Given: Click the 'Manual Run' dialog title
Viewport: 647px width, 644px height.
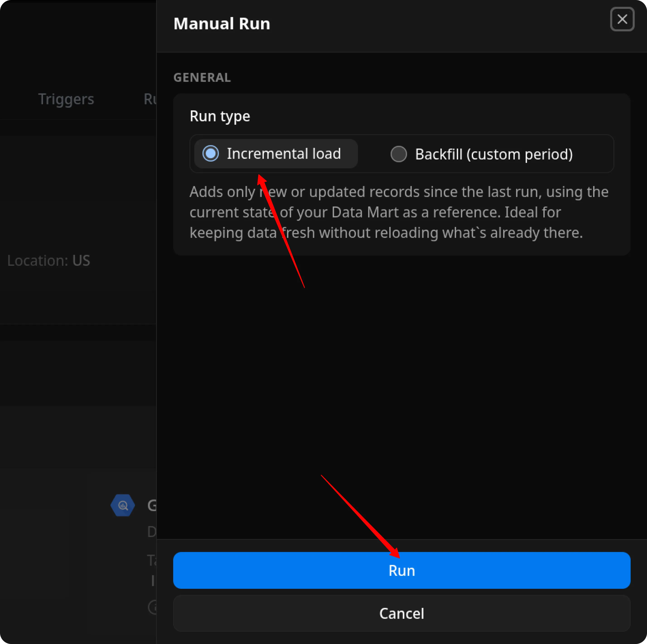Looking at the screenshot, I should (x=222, y=24).
